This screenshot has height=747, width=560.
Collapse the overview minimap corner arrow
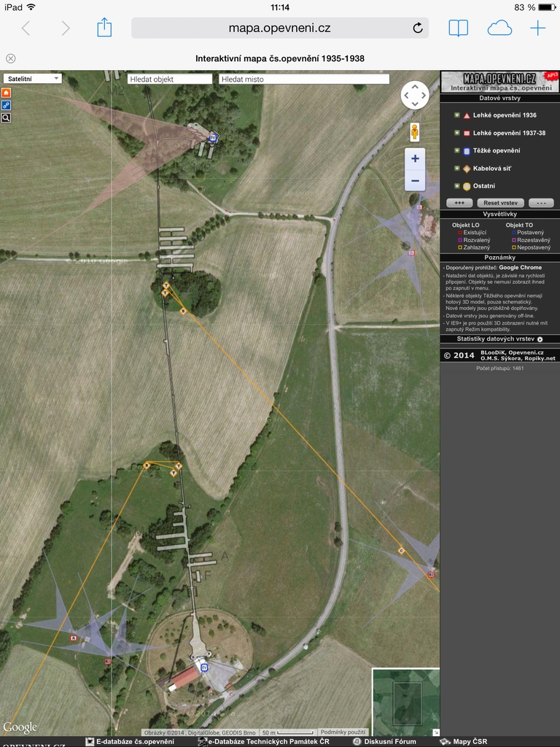point(435,732)
